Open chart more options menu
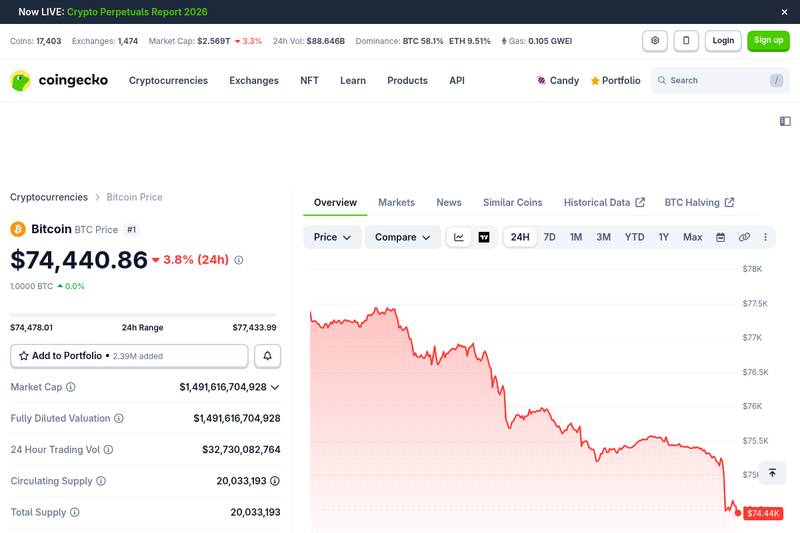800x533 pixels. 765,237
